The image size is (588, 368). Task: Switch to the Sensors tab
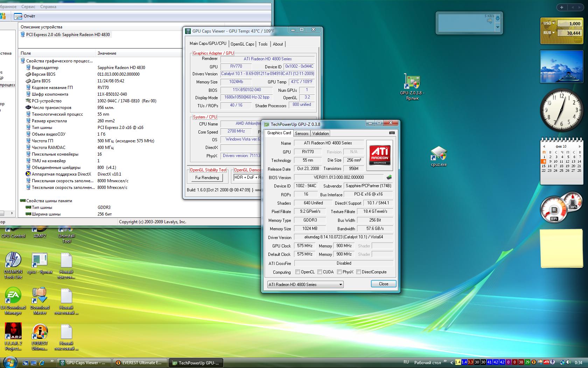tap(301, 134)
